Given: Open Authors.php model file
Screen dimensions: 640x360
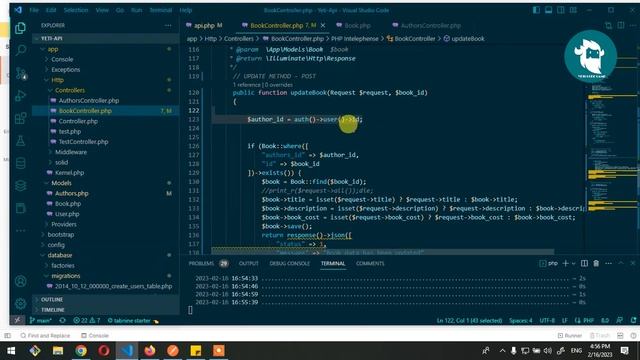Looking at the screenshot, I should pyautogui.click(x=71, y=193).
